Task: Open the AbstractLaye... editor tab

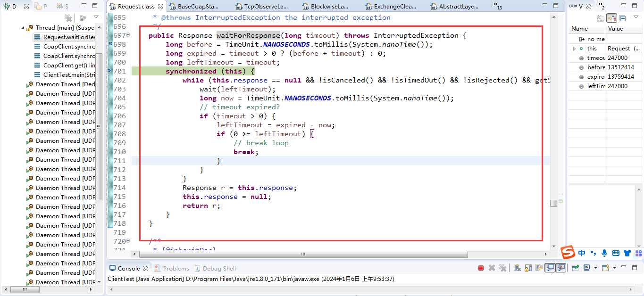Action: point(455,7)
